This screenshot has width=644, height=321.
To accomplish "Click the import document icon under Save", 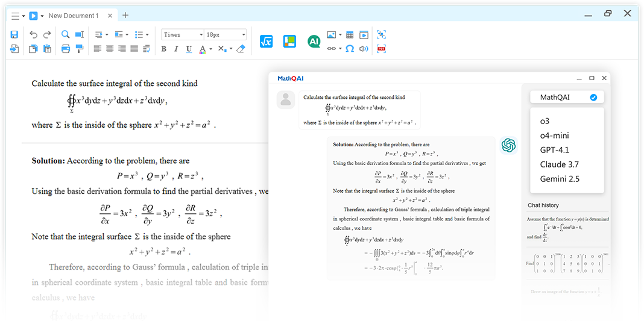I will click(x=14, y=49).
